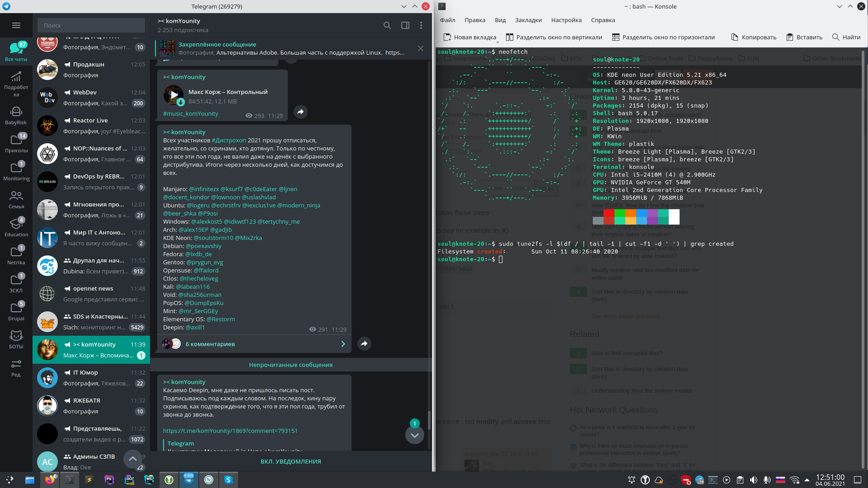Click 'ВКЛ. УВЕДОМЛЕНИЯ' button
Viewport: 868px width, 488px height.
click(x=291, y=461)
